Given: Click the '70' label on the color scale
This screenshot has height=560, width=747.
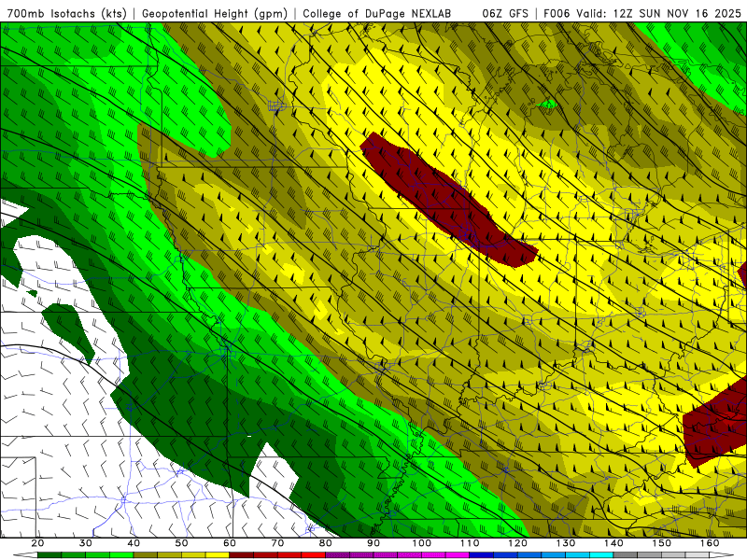Looking at the screenshot, I should (277, 543).
